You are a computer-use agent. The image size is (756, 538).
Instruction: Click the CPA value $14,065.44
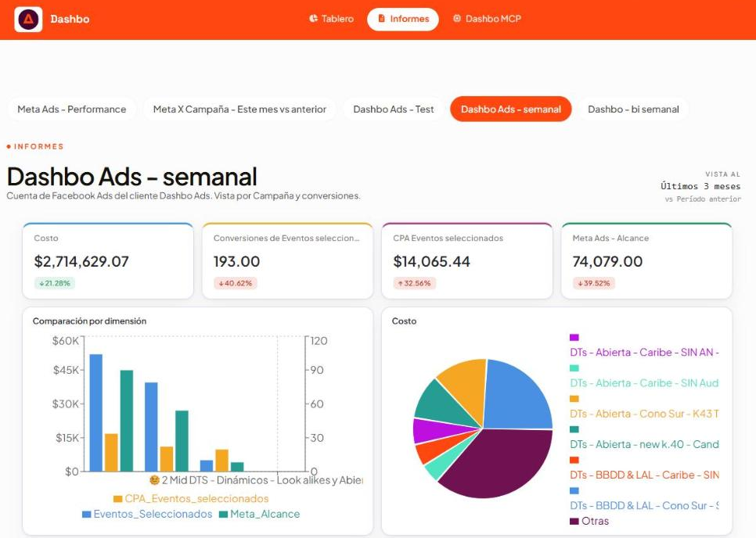click(431, 261)
